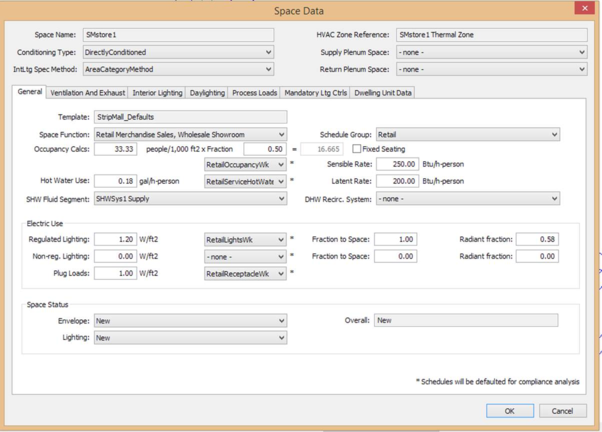Switch to Ventilation And Exhaust tab
The image size is (602, 432).
pyautogui.click(x=88, y=93)
